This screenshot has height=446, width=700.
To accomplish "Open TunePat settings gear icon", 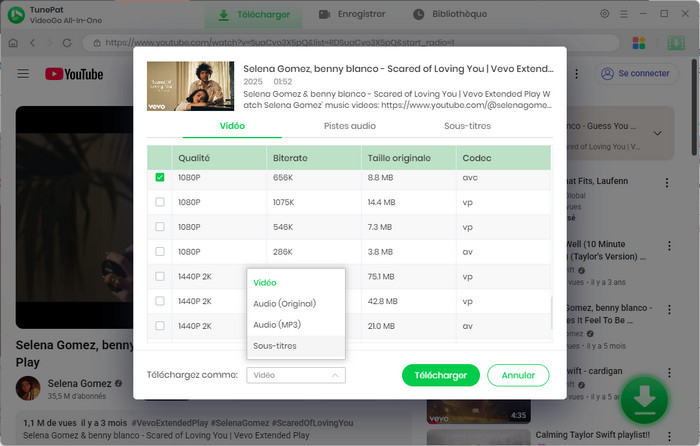I will tap(604, 14).
